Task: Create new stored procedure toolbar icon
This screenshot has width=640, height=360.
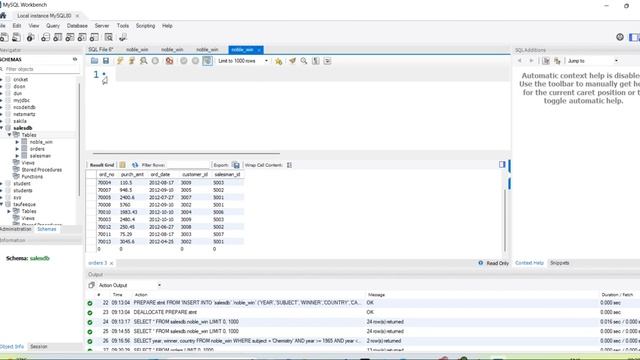Action: (82, 37)
